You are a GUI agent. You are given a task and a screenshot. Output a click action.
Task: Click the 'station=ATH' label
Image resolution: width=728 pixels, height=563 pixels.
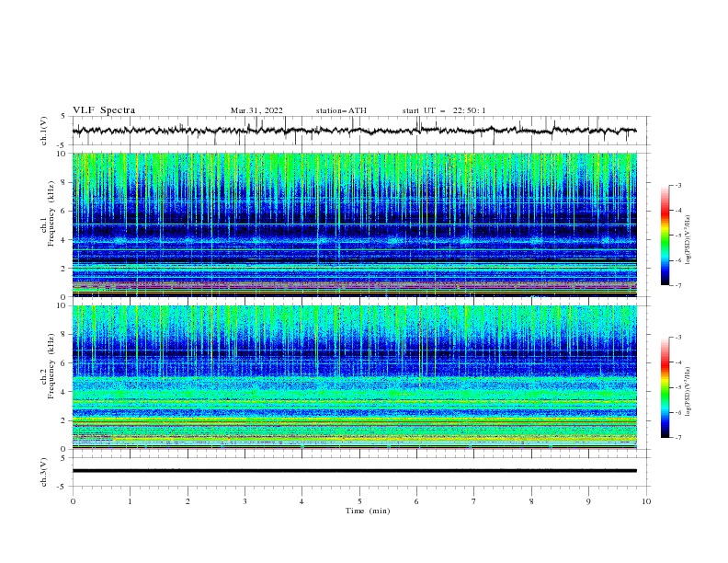(341, 110)
